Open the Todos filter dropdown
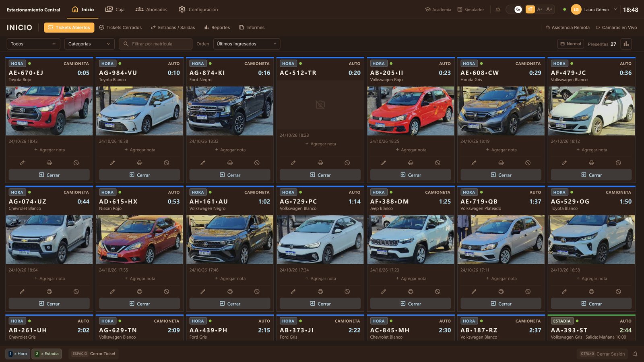The height and width of the screenshot is (362, 644). pos(33,44)
